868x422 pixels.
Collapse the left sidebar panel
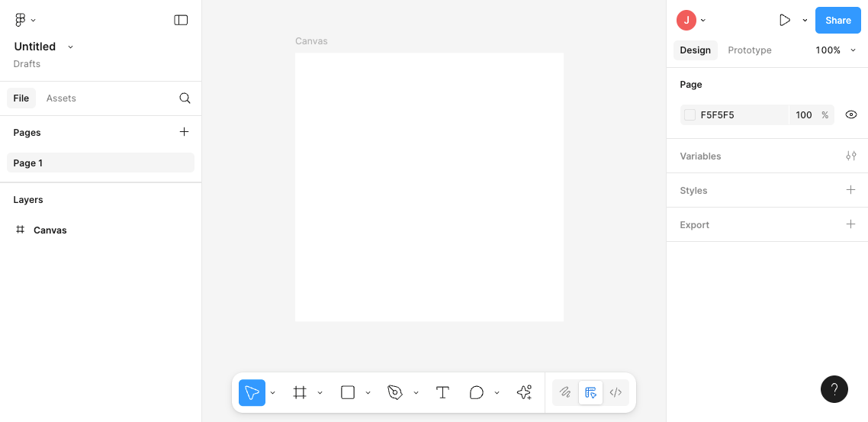pos(181,21)
